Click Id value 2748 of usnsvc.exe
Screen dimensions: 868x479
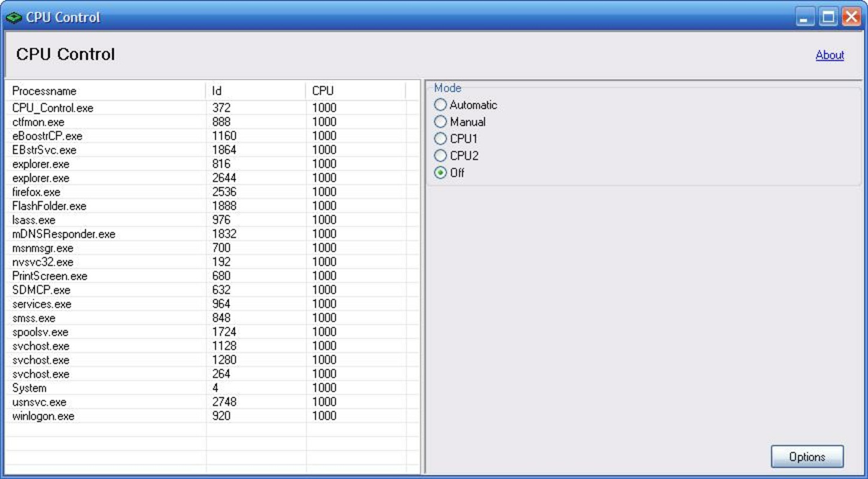pyautogui.click(x=224, y=402)
